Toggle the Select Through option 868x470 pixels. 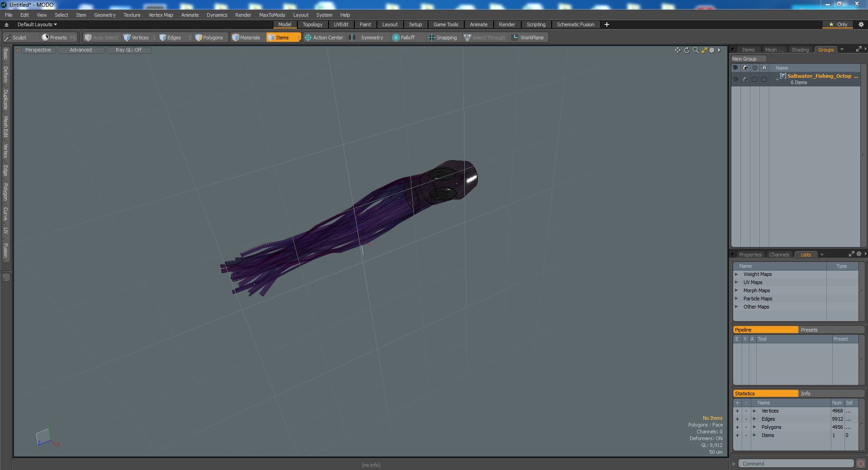point(485,38)
